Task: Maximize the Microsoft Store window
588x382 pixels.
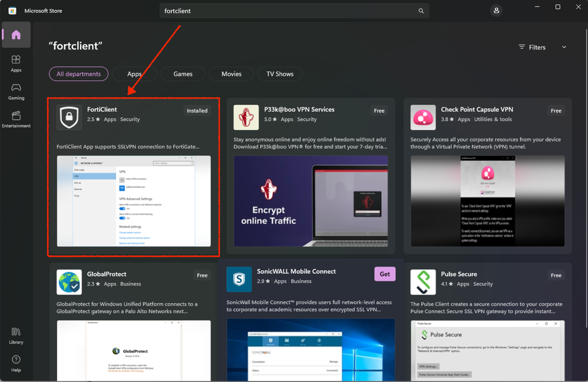Action: 557,7
